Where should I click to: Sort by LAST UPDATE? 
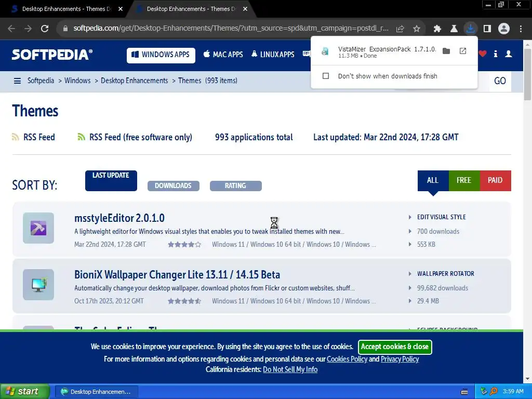tap(111, 180)
